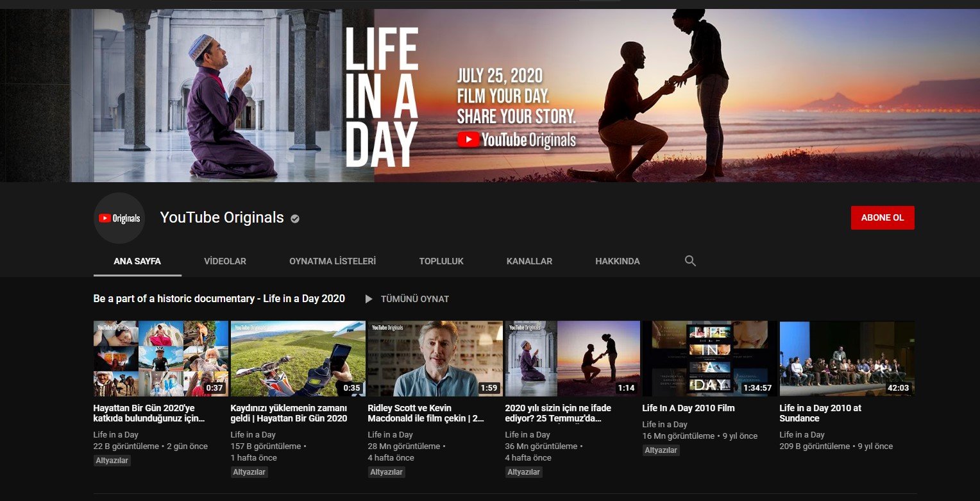Click 'Life in a Day' channel under the 16 Mn video
This screenshot has width=980, height=501.
[x=665, y=425]
